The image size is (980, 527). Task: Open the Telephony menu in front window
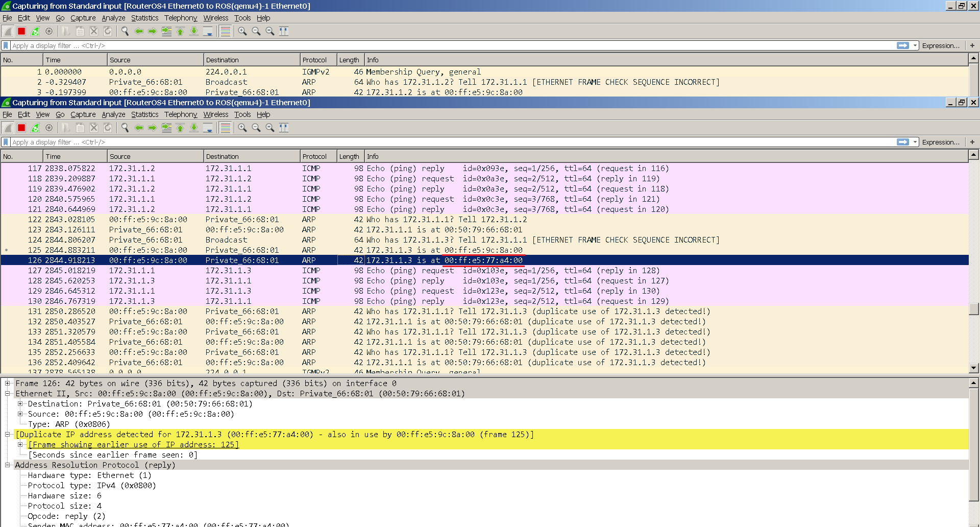181,114
